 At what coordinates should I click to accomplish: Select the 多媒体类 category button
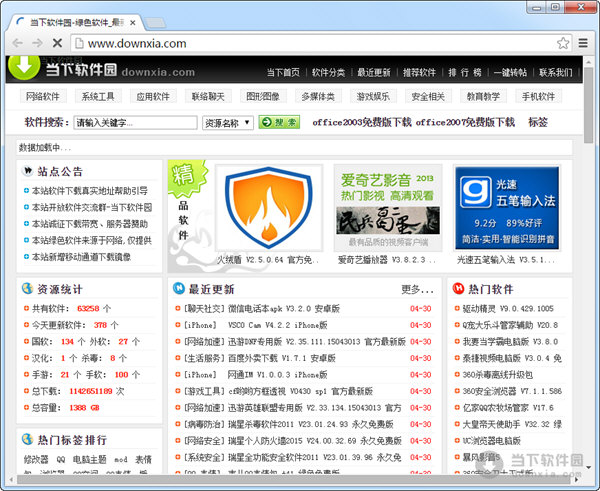pyautogui.click(x=318, y=96)
